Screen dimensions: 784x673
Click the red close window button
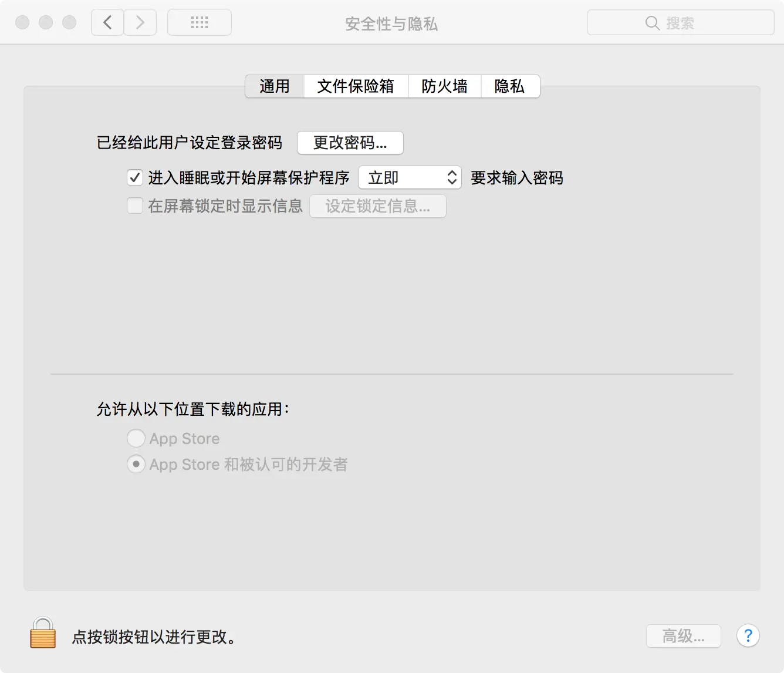(x=22, y=22)
